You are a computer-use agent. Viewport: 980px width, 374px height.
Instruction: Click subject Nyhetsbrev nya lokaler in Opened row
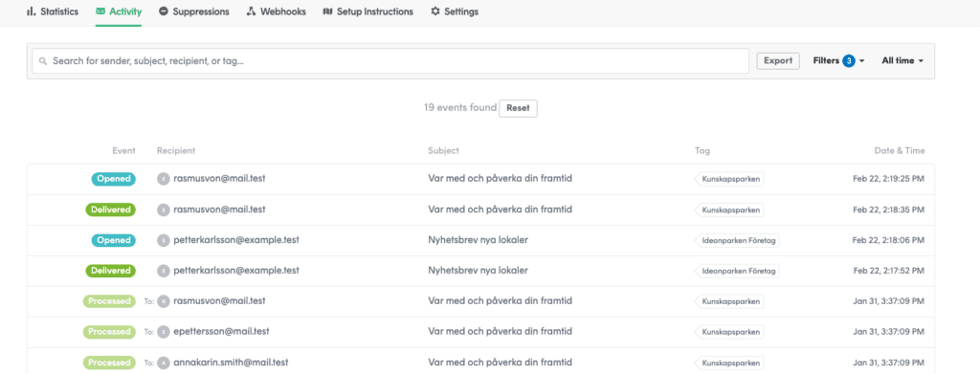click(479, 239)
